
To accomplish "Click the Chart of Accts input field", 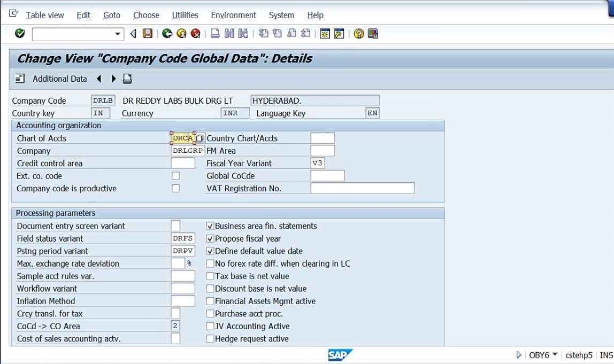I will (x=183, y=138).
